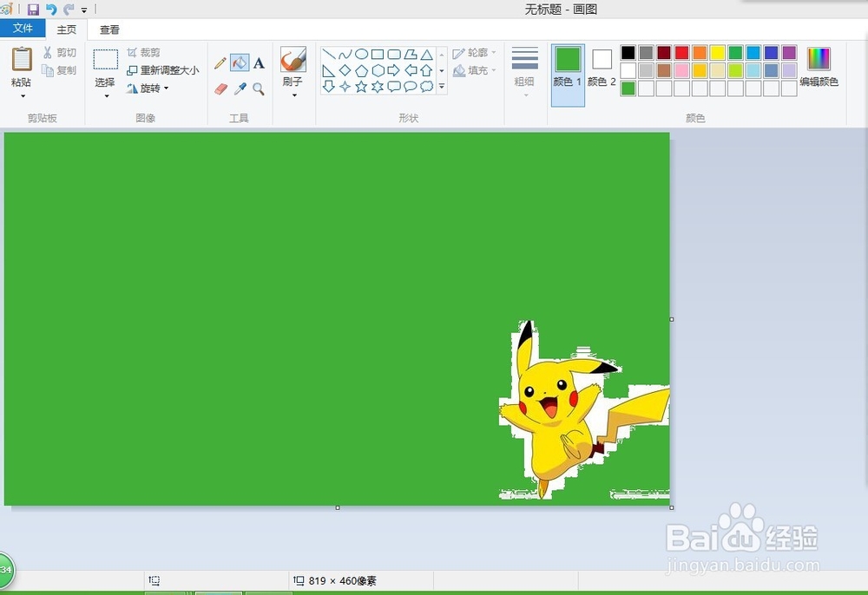The width and height of the screenshot is (868, 595).
Task: Select the Fill with color bucket tool
Action: (239, 63)
